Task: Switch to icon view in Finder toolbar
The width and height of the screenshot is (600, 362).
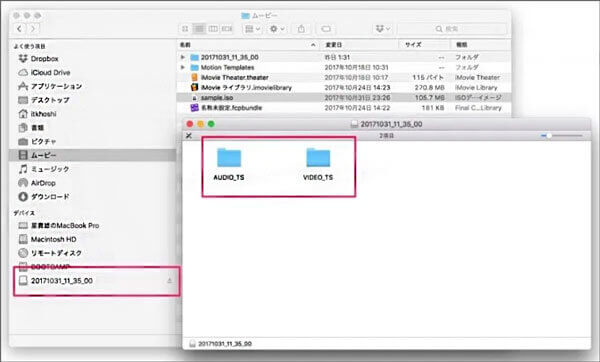Action: (185, 29)
